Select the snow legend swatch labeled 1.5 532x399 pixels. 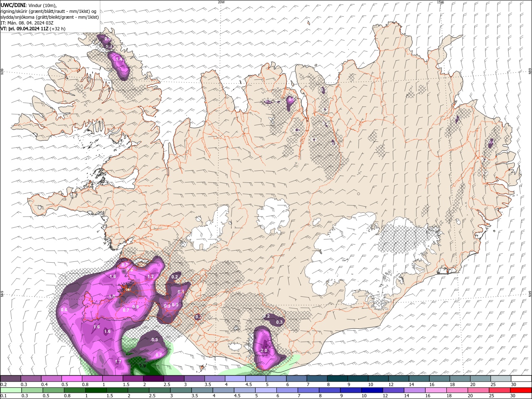pyautogui.click(x=133, y=379)
